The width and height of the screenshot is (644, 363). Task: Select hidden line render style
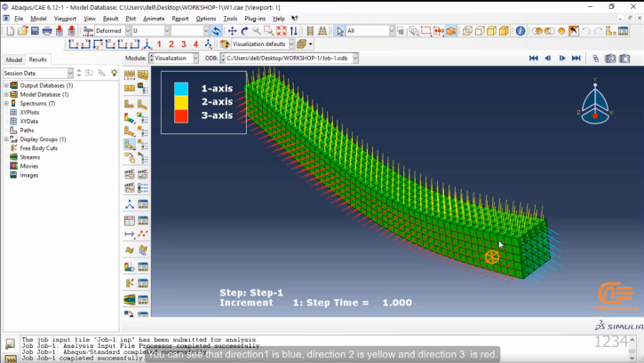(x=480, y=31)
